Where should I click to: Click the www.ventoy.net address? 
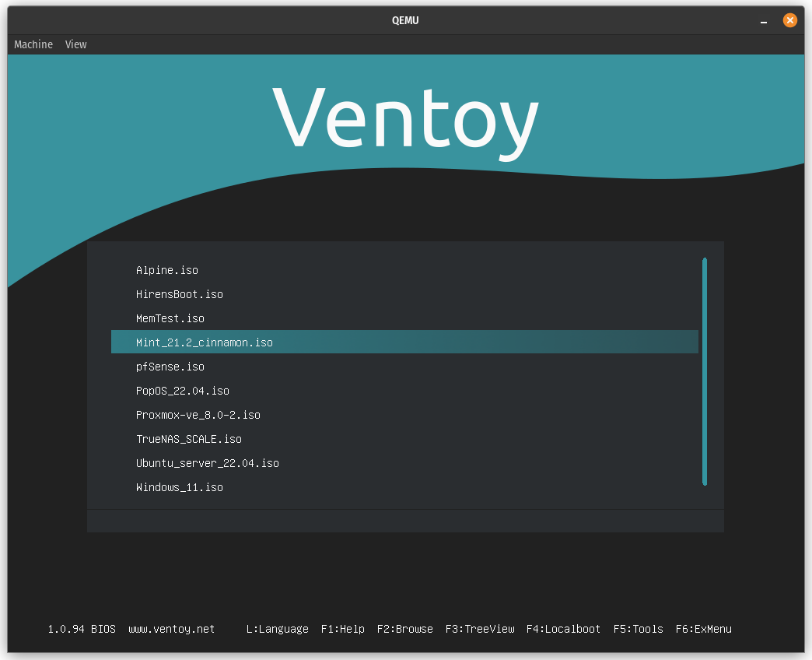(171, 629)
